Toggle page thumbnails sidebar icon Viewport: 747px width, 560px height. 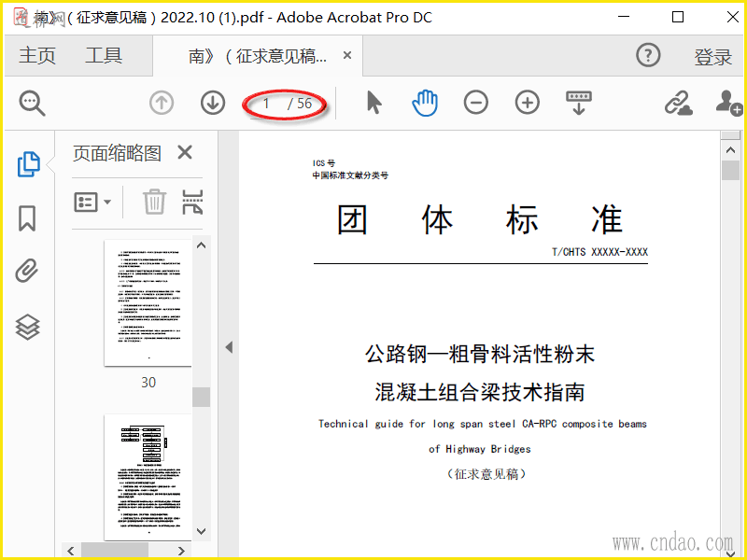29,164
